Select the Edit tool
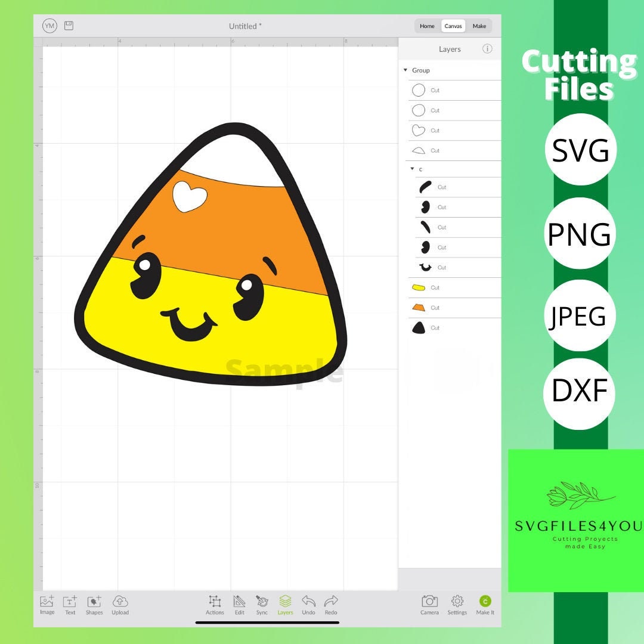644x644 pixels. (x=239, y=604)
